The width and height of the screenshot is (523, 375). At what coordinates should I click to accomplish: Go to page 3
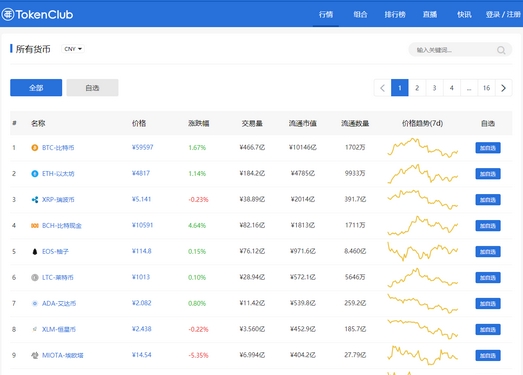[x=434, y=88]
